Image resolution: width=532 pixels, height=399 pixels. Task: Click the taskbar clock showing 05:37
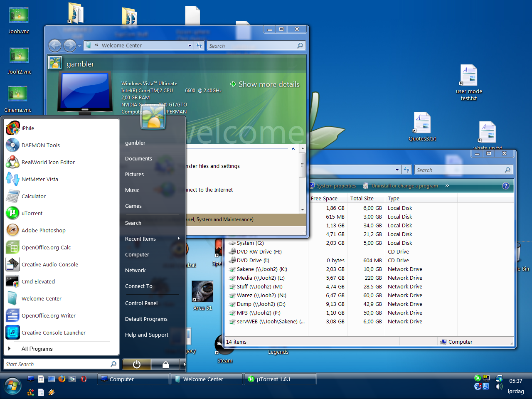pos(515,381)
